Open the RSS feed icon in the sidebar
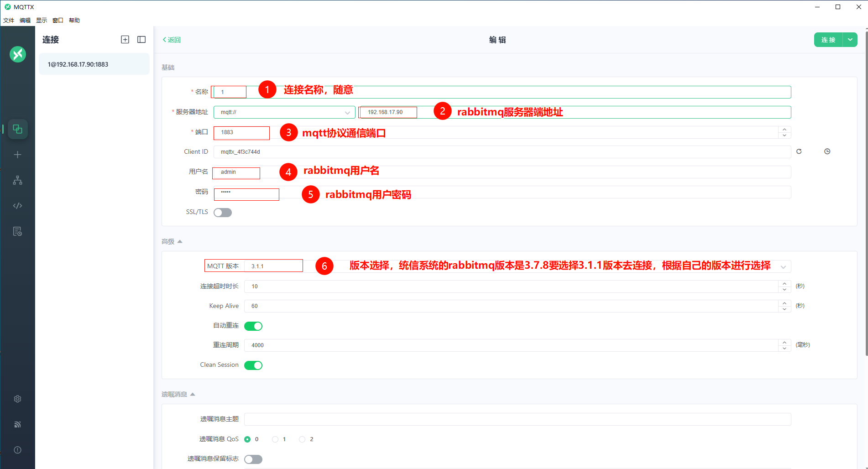 (18, 424)
